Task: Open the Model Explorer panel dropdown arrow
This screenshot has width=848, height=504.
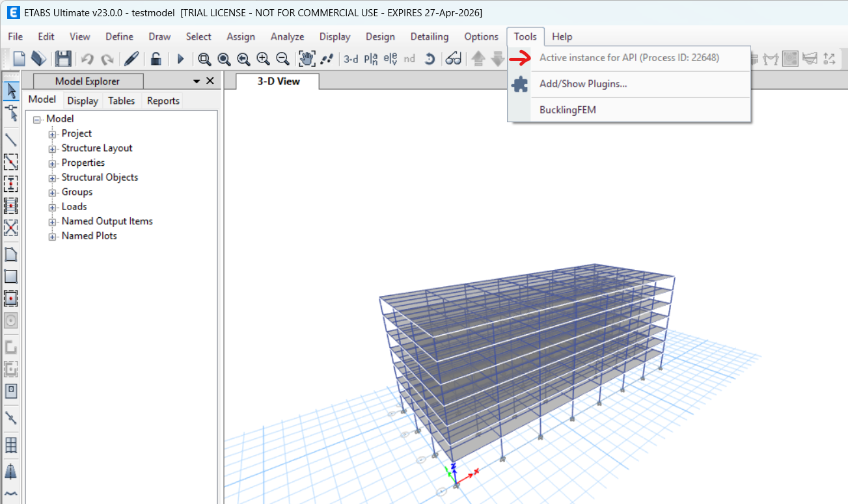Action: (x=197, y=81)
